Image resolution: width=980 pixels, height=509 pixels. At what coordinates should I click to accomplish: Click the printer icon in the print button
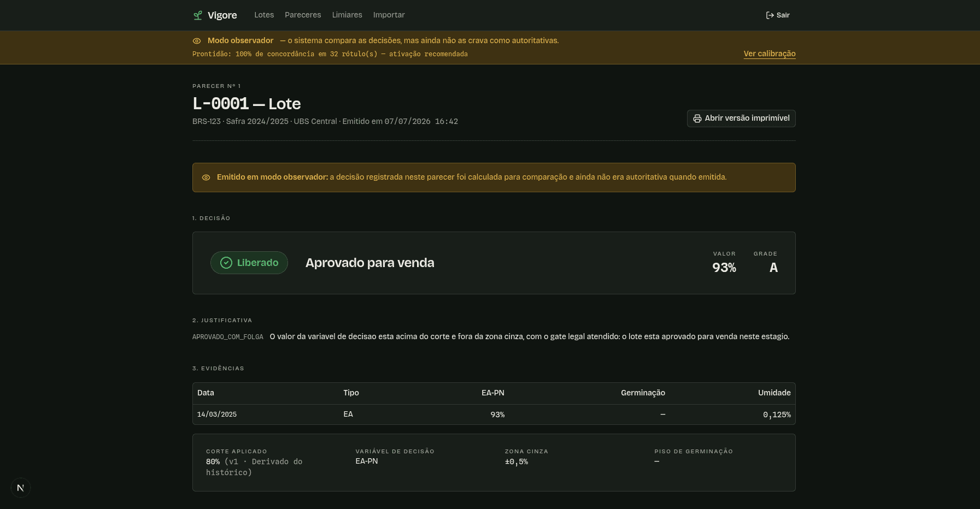pos(697,119)
